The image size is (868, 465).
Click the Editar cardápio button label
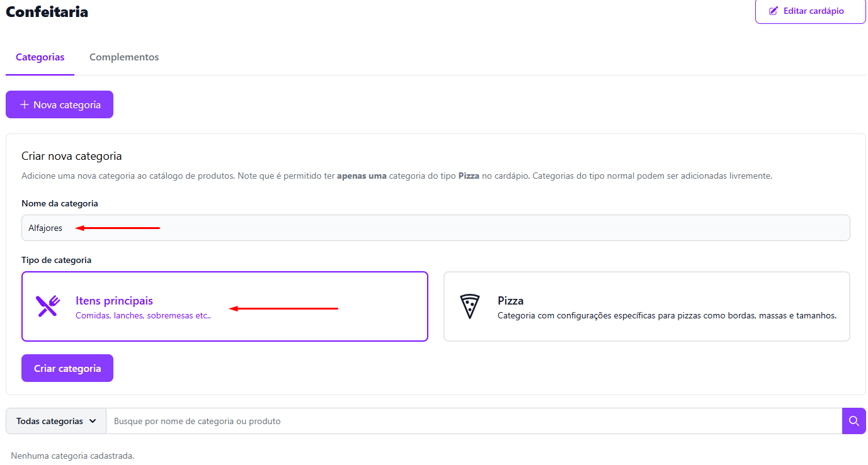[x=813, y=11]
